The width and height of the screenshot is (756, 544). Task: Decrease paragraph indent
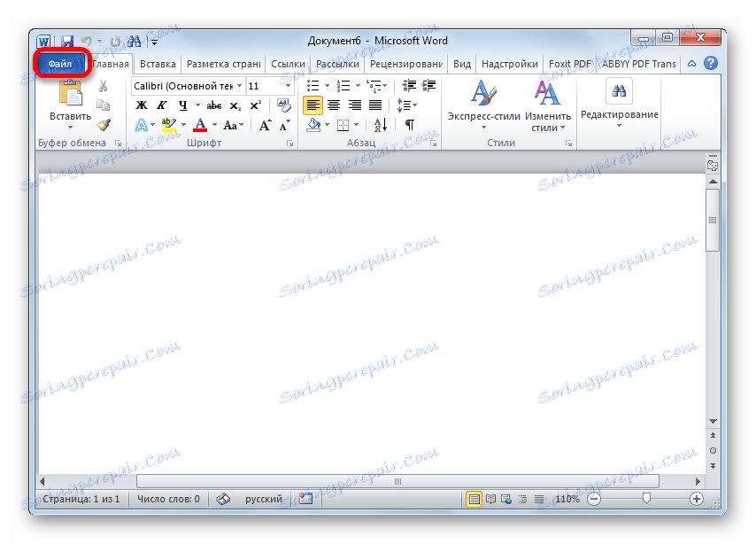pos(409,86)
